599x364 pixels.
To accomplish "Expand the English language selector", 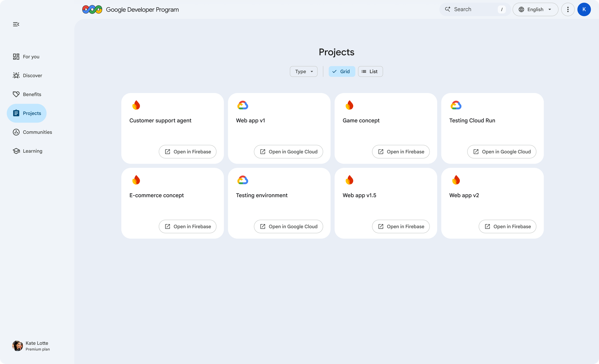I will tap(535, 9).
